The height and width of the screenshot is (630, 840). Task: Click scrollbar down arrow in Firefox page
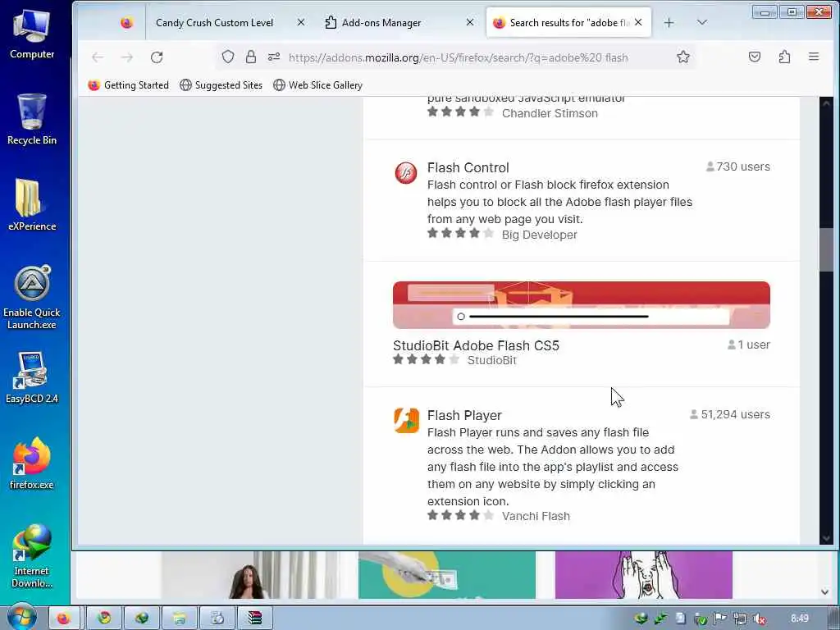(827, 538)
